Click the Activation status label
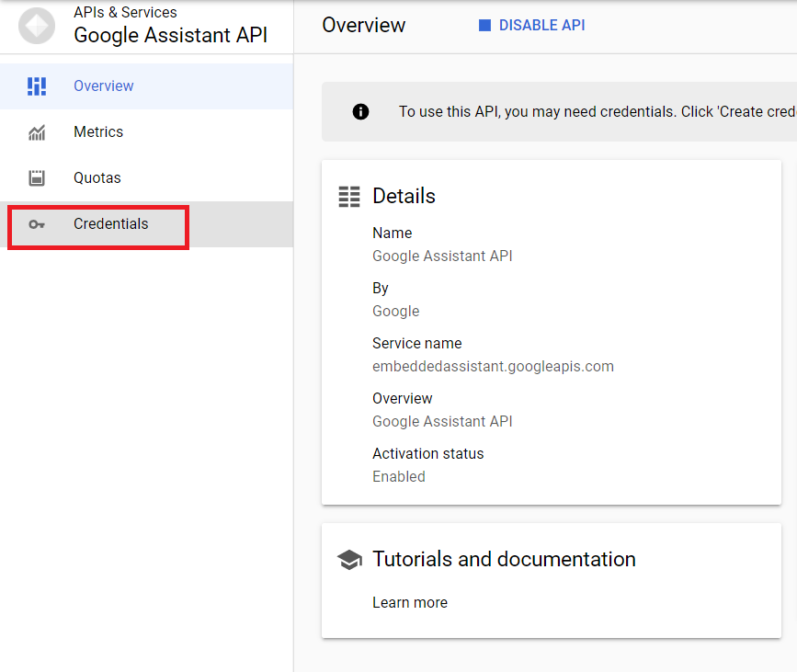 (x=427, y=453)
